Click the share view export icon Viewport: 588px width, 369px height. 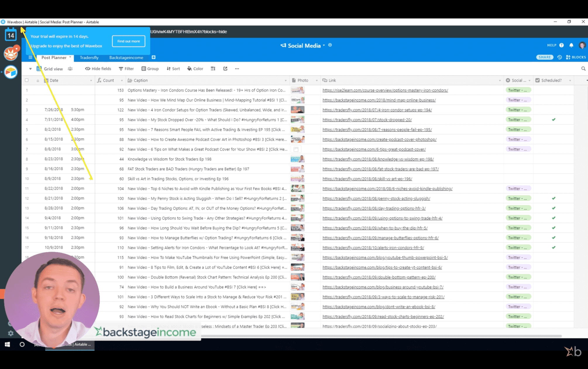[225, 69]
